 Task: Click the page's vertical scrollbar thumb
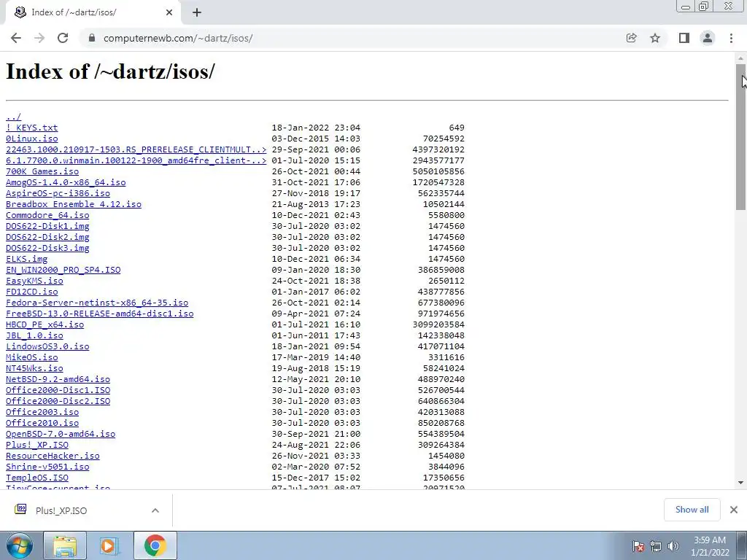point(741,136)
